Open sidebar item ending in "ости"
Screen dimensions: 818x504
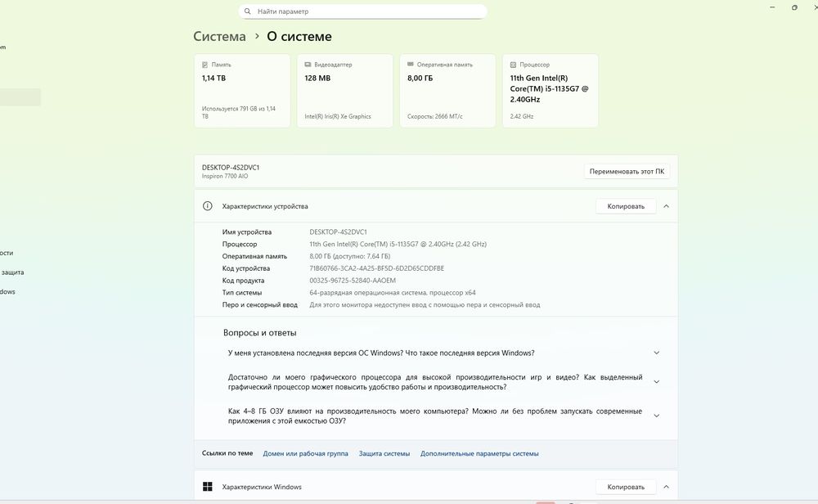coord(7,253)
